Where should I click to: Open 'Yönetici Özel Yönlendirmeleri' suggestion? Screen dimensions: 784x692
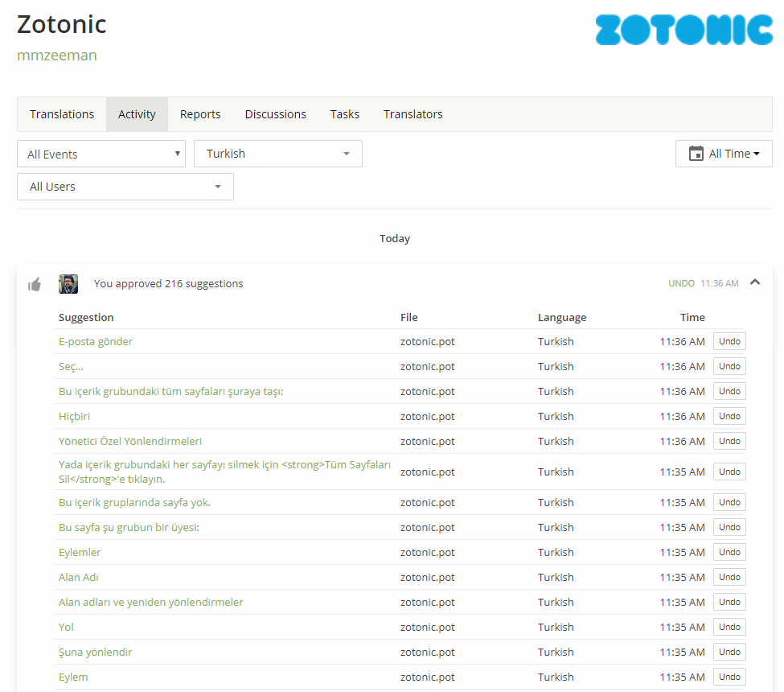pyautogui.click(x=130, y=441)
